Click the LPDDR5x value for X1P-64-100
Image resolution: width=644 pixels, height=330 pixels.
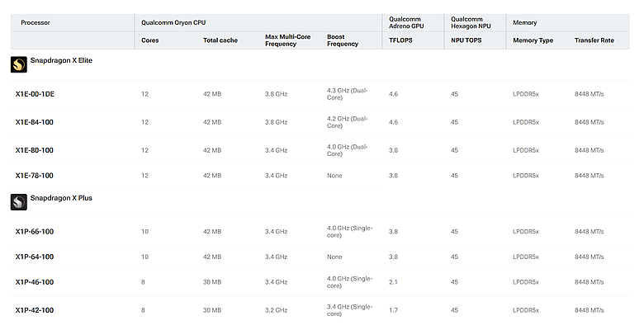click(x=526, y=257)
